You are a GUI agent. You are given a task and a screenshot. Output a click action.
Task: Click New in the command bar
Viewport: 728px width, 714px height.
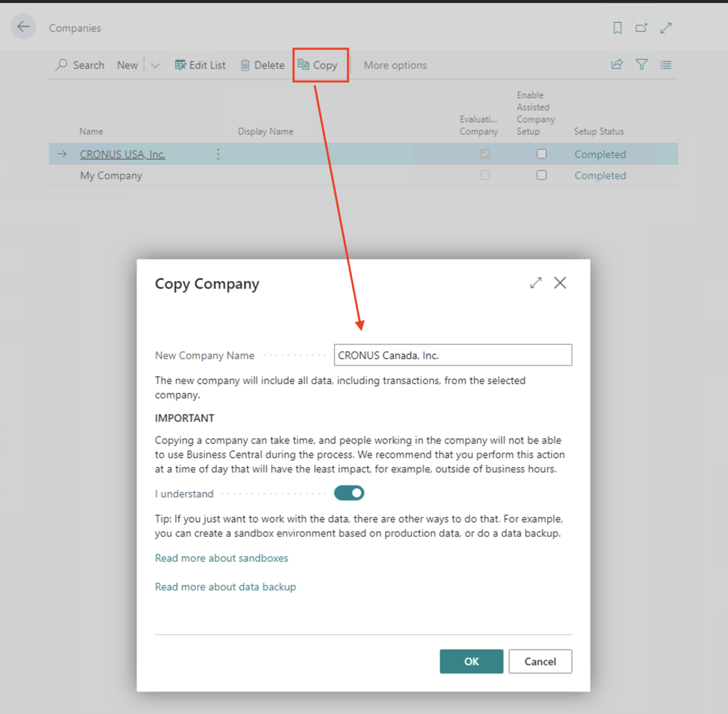coord(127,65)
